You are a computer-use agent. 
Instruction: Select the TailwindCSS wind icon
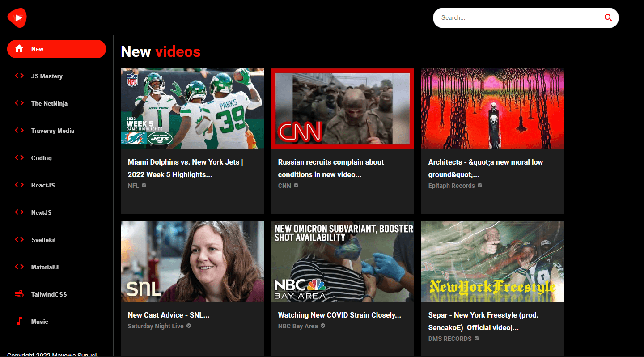(19, 294)
